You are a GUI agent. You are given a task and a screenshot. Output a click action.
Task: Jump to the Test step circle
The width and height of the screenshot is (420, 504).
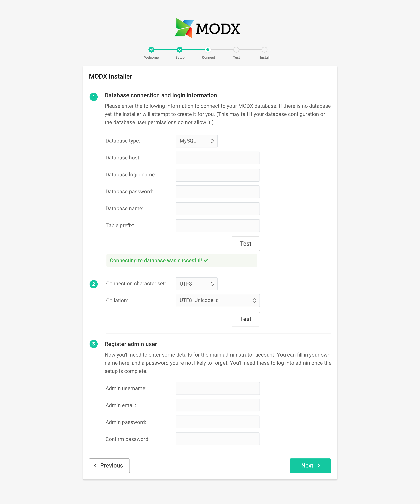tap(236, 50)
